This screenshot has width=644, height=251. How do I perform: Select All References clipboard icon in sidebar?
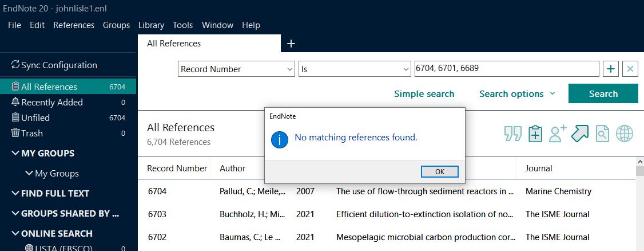tap(15, 87)
